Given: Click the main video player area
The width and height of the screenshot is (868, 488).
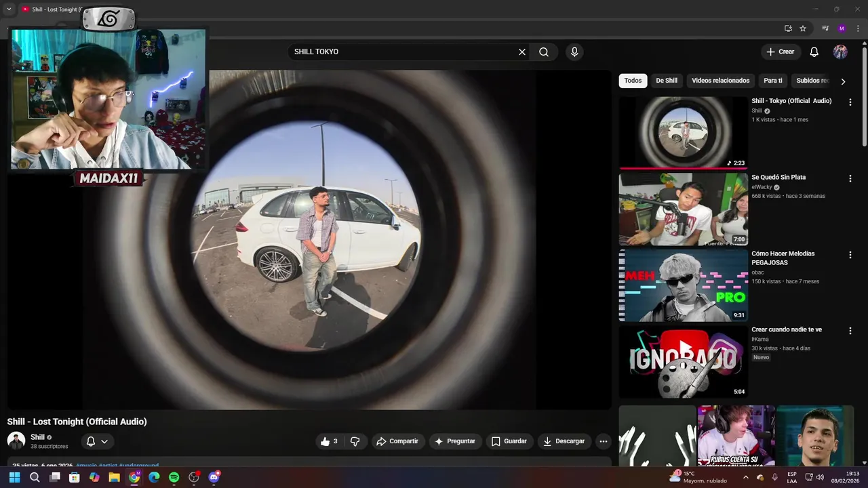Looking at the screenshot, I should tap(309, 239).
